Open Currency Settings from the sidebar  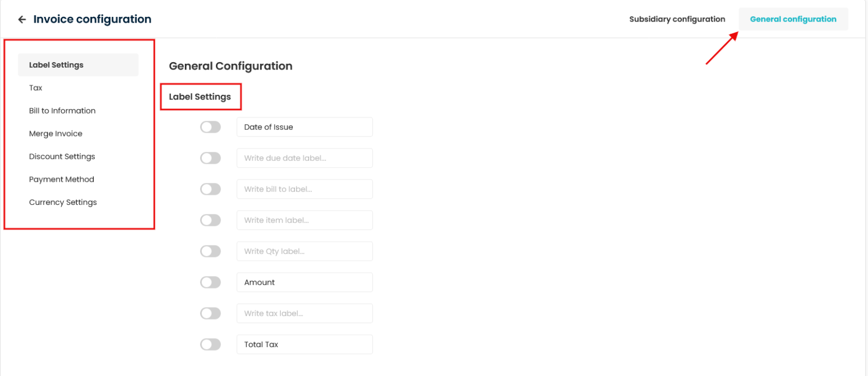pos(63,202)
